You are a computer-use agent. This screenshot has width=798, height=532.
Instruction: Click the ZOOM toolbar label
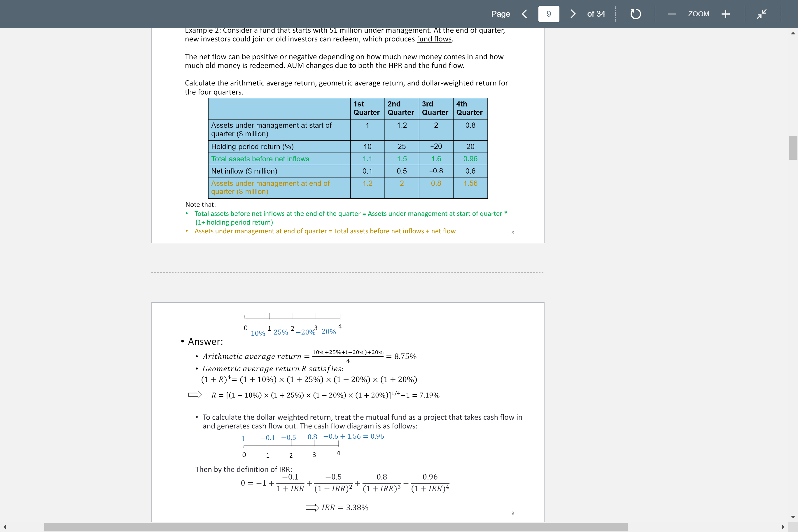tap(699, 14)
